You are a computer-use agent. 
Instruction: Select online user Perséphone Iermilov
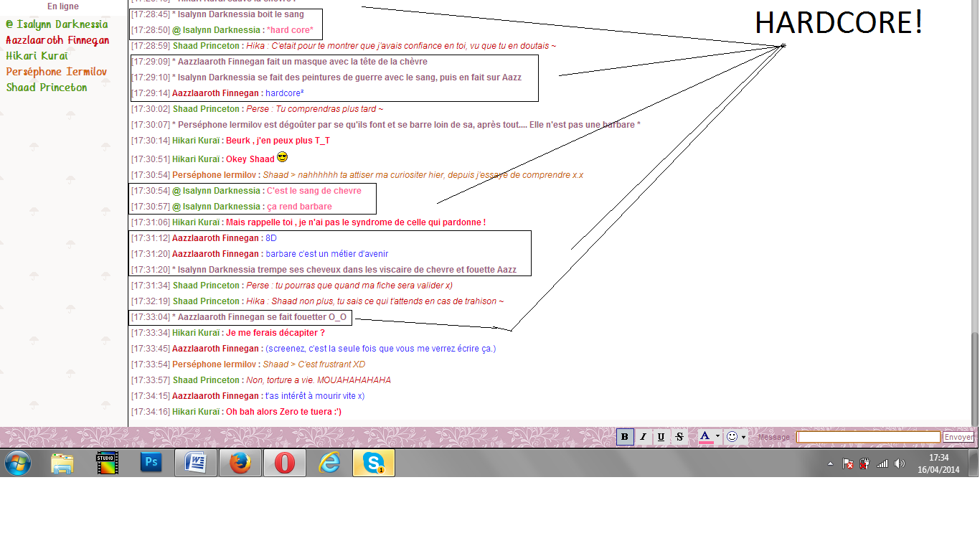coord(57,72)
